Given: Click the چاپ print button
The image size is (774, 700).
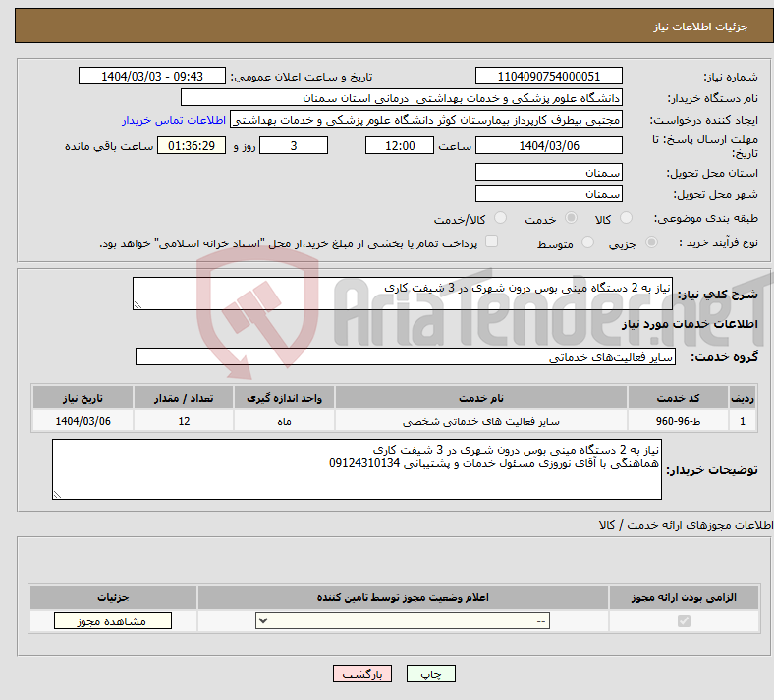Looking at the screenshot, I should tap(431, 673).
